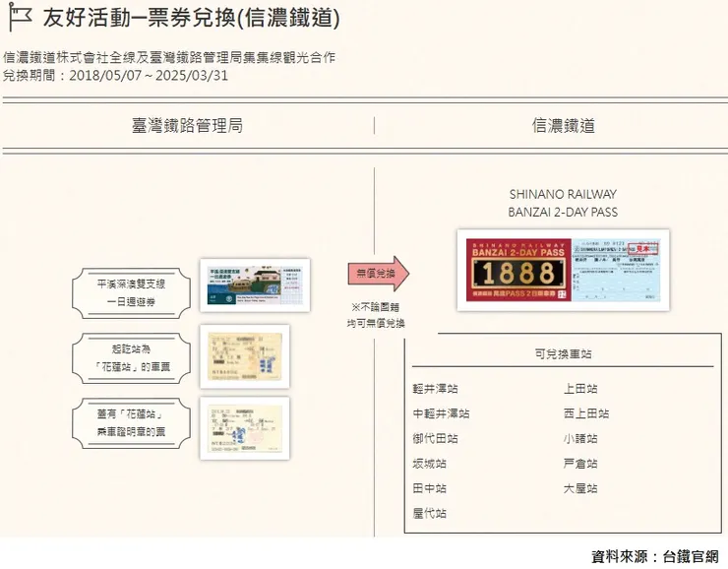Click the ticket image beside 蓋有花蓮站乘車證明章的票
728x569 pixels.
[245, 428]
